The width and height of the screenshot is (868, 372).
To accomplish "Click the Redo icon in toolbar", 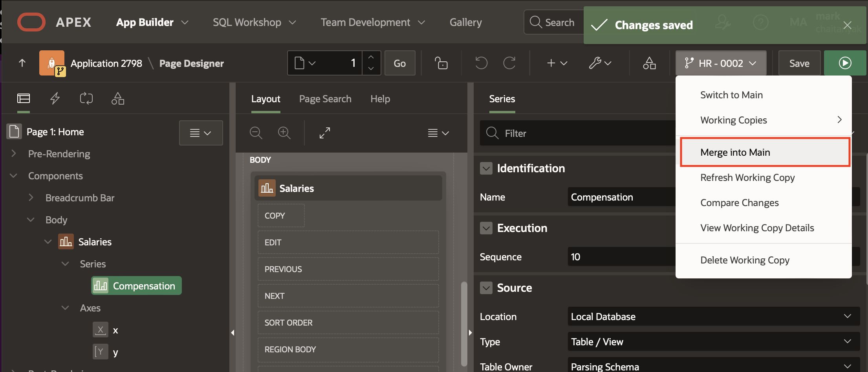I will pos(509,63).
